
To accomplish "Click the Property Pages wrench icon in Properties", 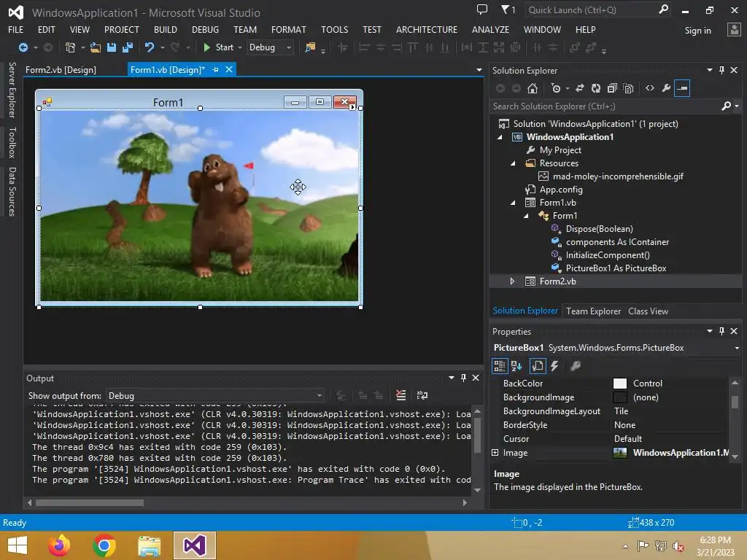I will point(576,366).
